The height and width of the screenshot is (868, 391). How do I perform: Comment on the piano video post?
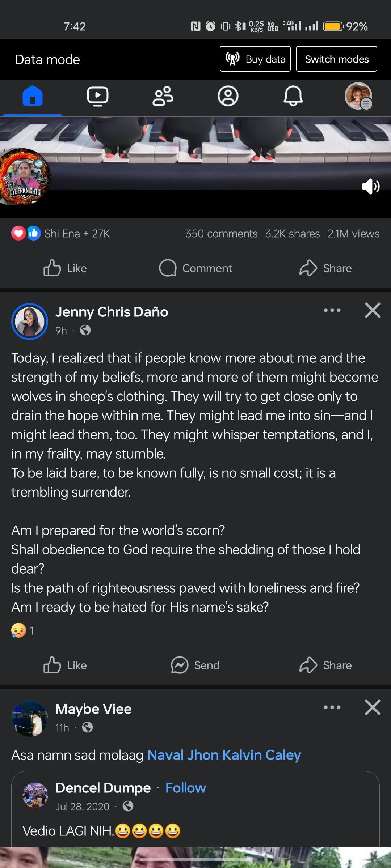(195, 268)
